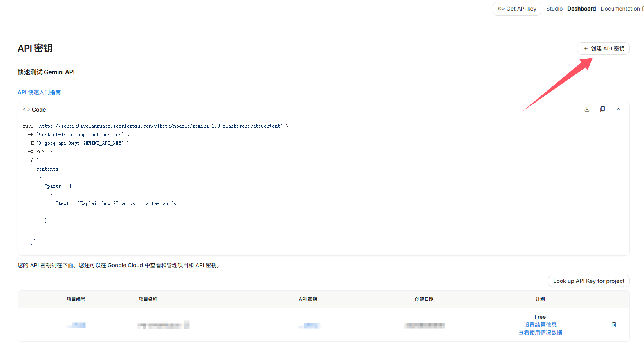Click the 快速测试 Gemini API heading
This screenshot has height=349, width=644.
pyautogui.click(x=46, y=72)
